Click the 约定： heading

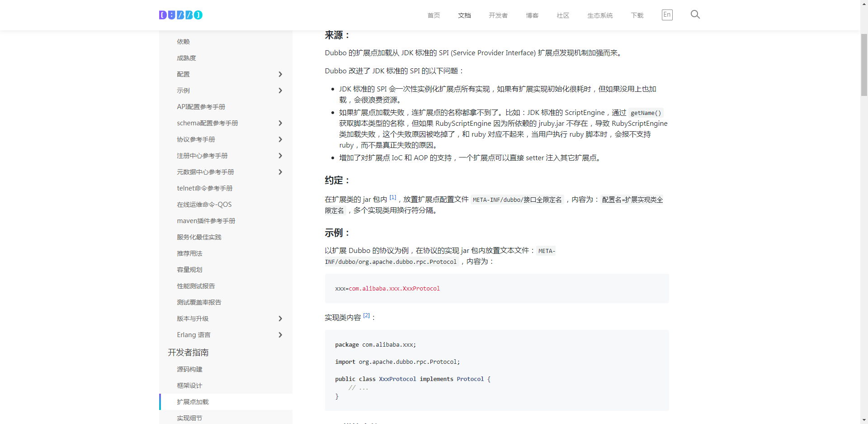click(x=338, y=181)
